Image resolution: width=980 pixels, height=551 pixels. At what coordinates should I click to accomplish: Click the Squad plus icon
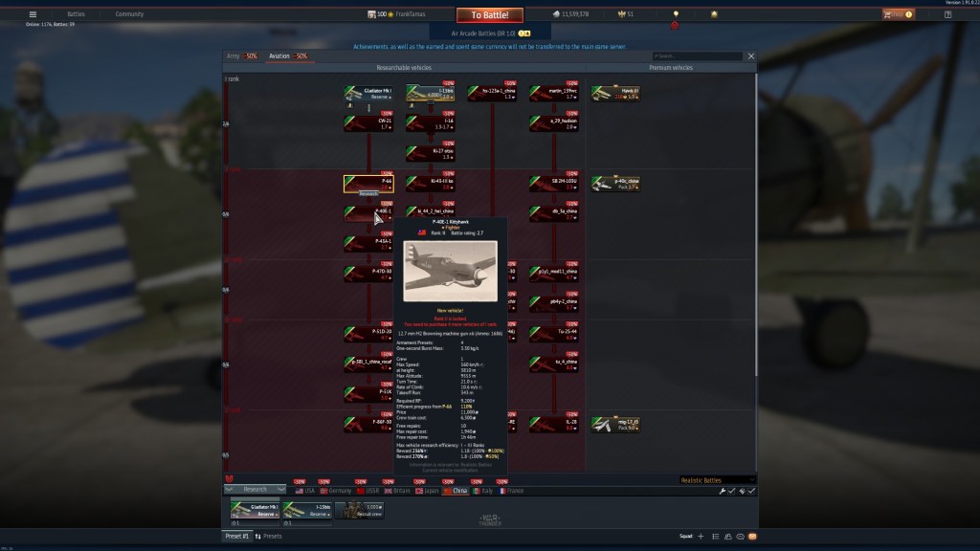tap(701, 537)
